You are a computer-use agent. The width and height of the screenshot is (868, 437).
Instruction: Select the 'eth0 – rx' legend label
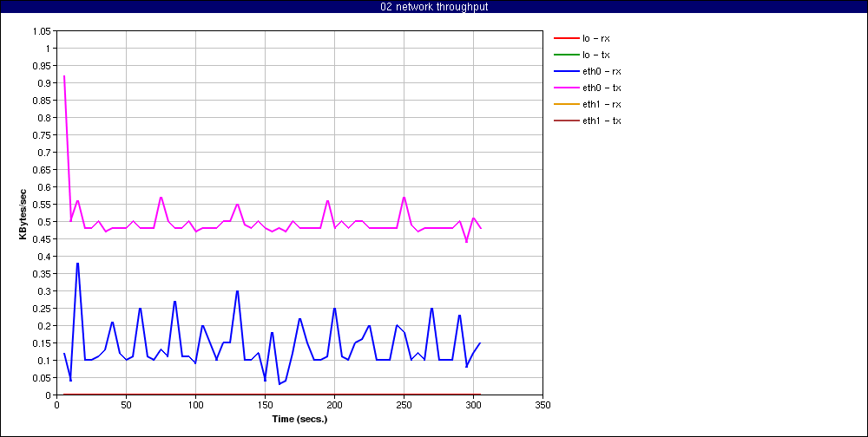601,71
